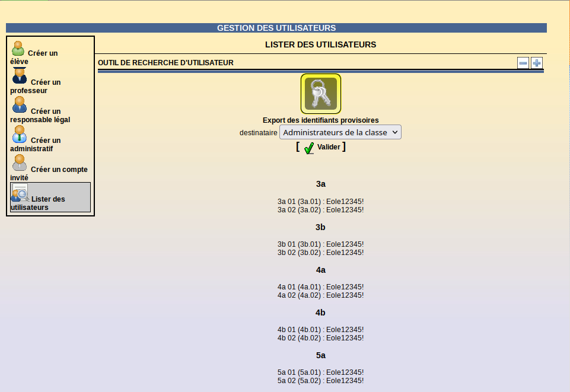Click the class heading 3a
570x392 pixels.
pyautogui.click(x=321, y=184)
